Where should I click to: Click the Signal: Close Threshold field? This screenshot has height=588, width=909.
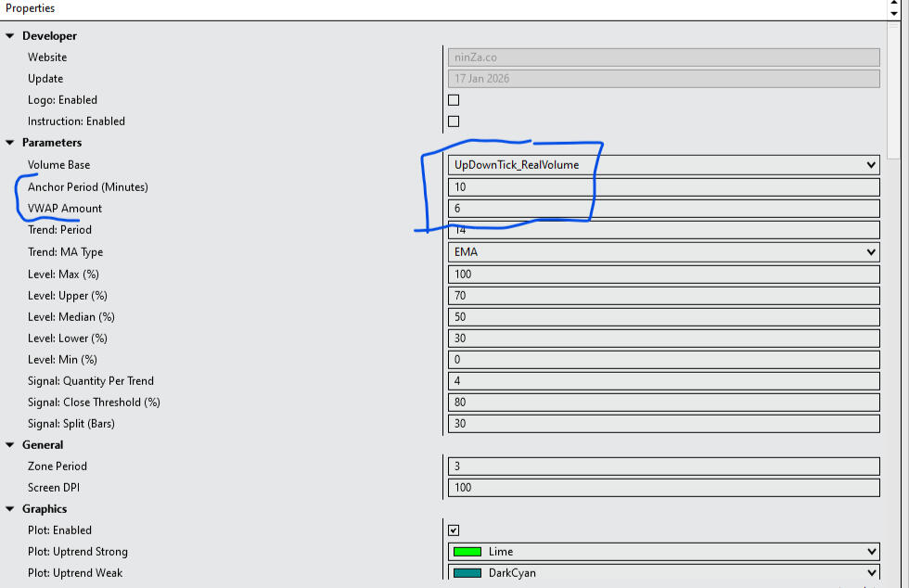663,403
